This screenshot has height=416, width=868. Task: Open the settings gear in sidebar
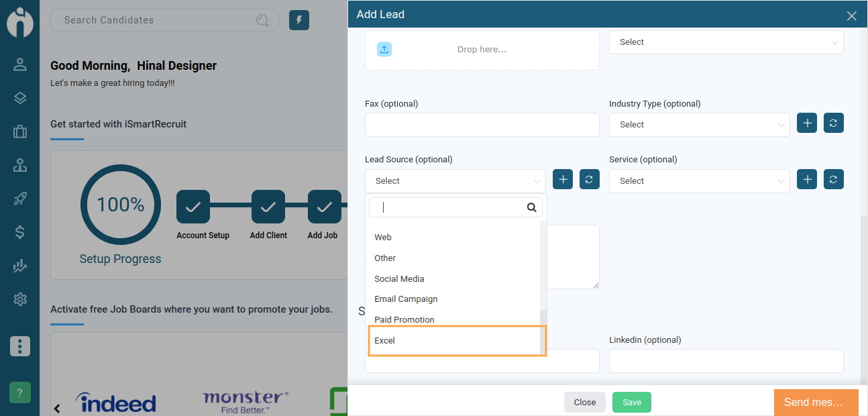[x=20, y=299]
